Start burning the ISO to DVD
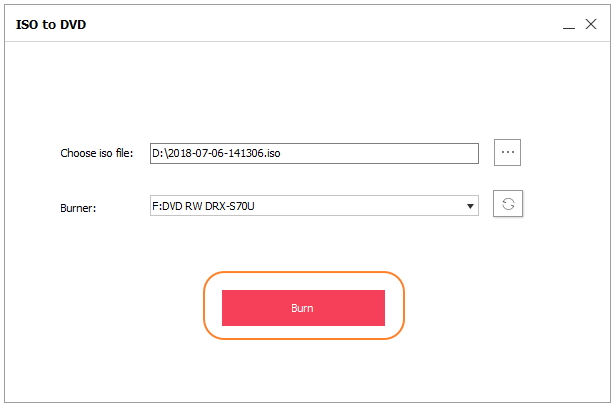Image resolution: width=613 pixels, height=406 pixels. [x=303, y=308]
